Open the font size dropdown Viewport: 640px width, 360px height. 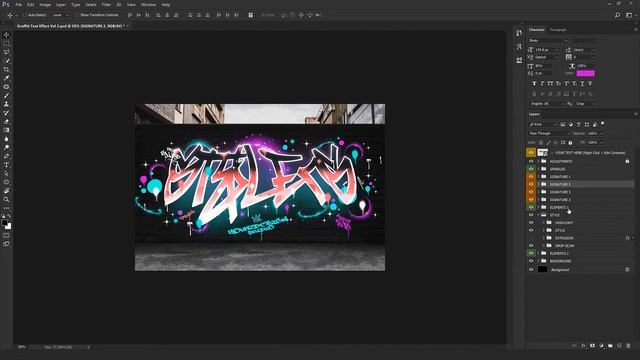557,50
